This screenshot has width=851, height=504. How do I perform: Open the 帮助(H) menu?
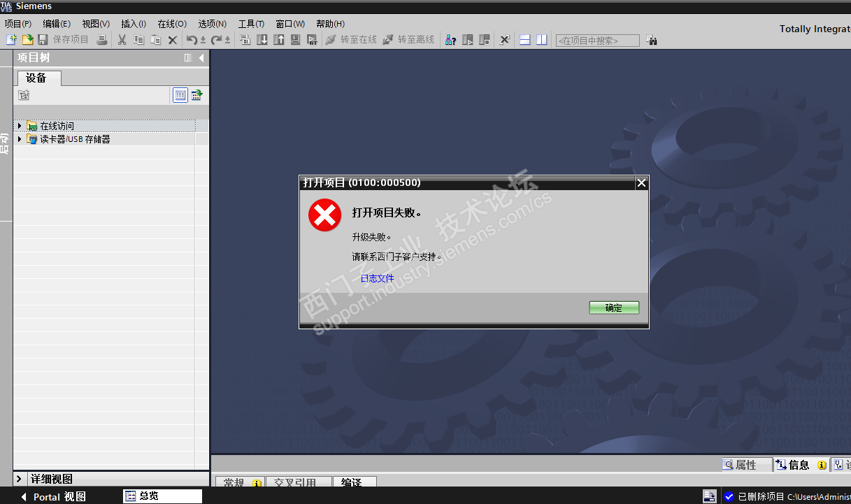331,24
